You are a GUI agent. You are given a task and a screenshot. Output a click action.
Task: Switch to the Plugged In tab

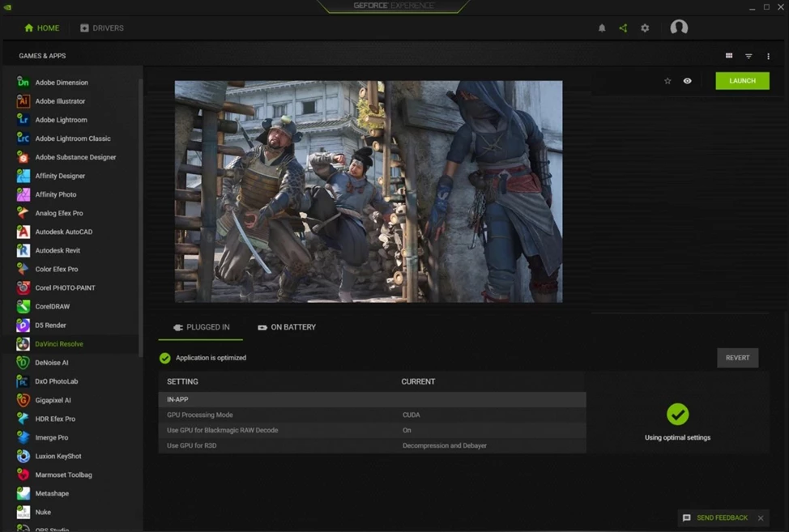201,327
